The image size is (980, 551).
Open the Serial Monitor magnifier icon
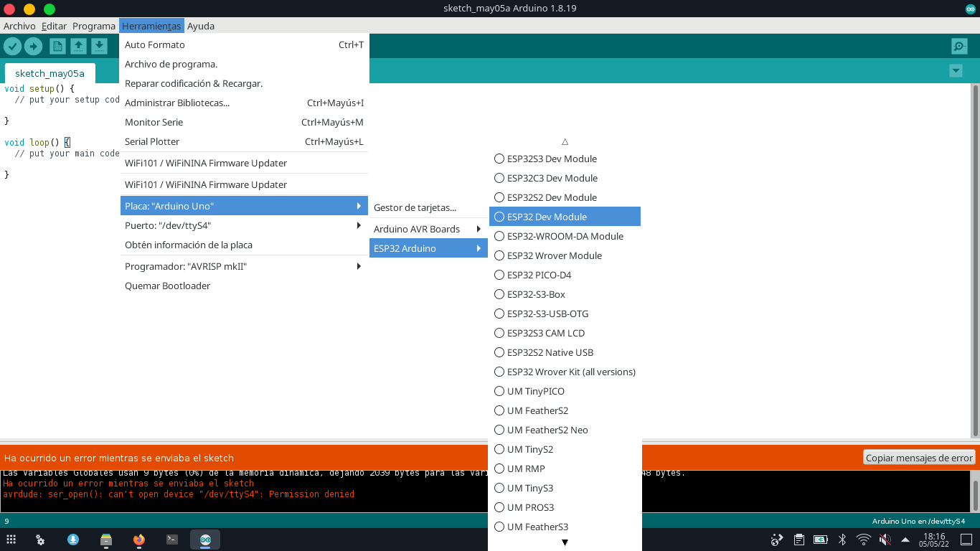(x=959, y=47)
